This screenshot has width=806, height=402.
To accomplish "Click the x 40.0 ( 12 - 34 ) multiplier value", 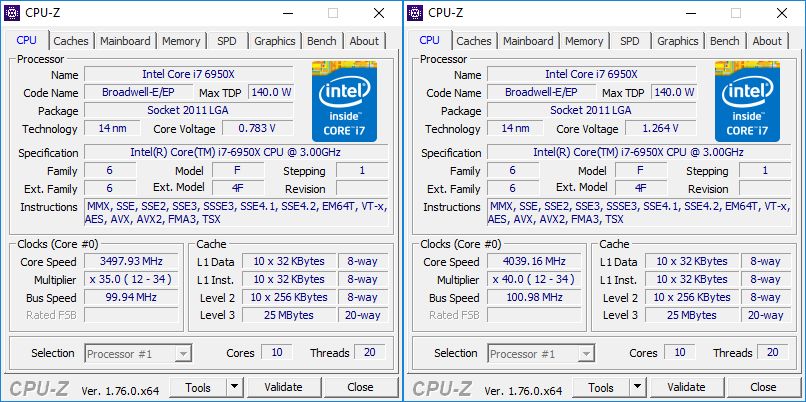I will click(x=534, y=279).
